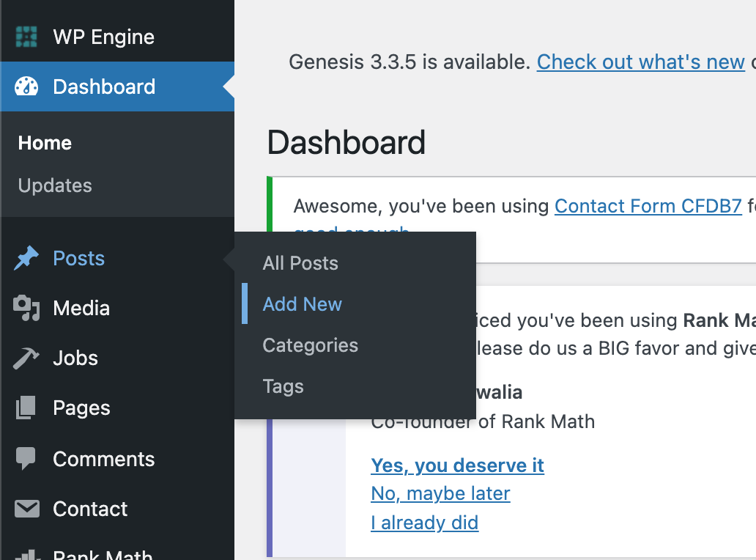The height and width of the screenshot is (560, 756).
Task: Choose Categories in Posts flyout
Action: (311, 345)
